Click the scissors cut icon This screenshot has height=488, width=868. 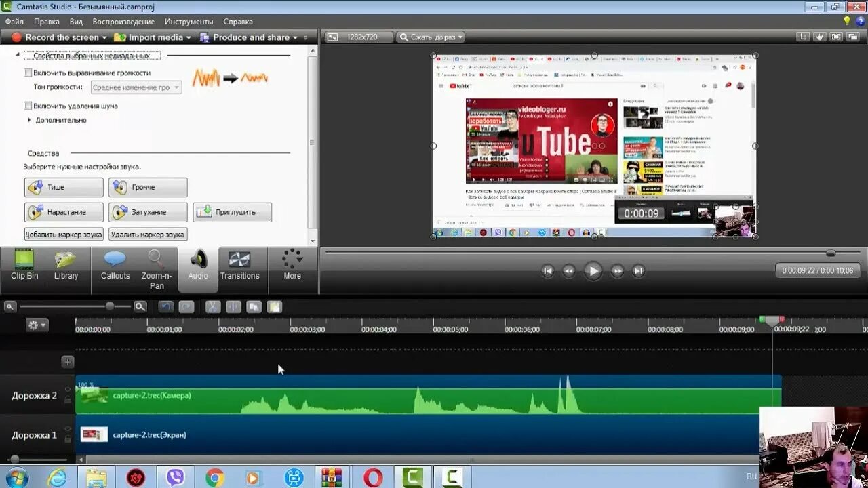click(x=213, y=307)
